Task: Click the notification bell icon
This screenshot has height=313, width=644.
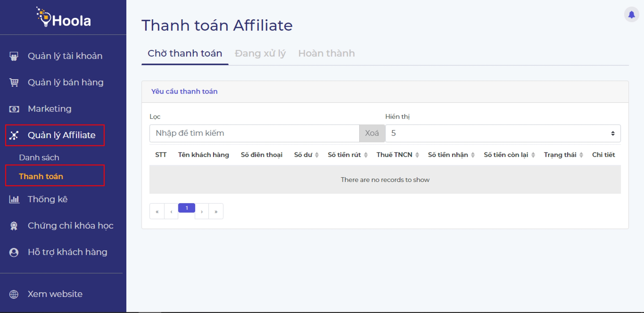Action: pyautogui.click(x=631, y=15)
